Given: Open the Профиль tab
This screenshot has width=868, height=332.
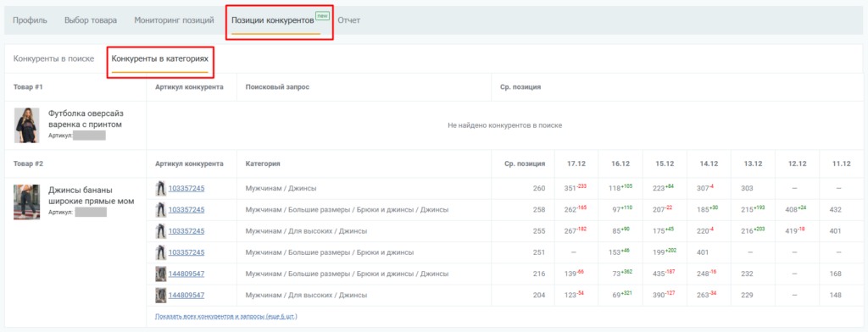Looking at the screenshot, I should 31,20.
